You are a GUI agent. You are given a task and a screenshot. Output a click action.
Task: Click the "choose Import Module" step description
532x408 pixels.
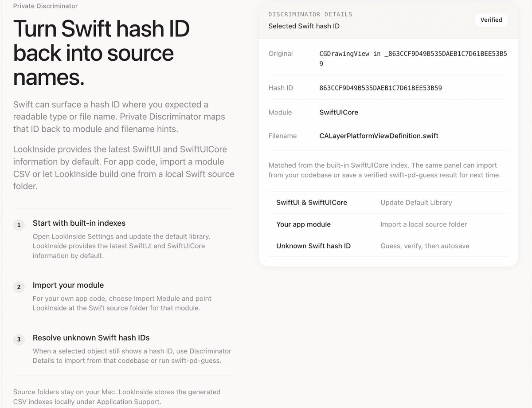[x=122, y=303]
